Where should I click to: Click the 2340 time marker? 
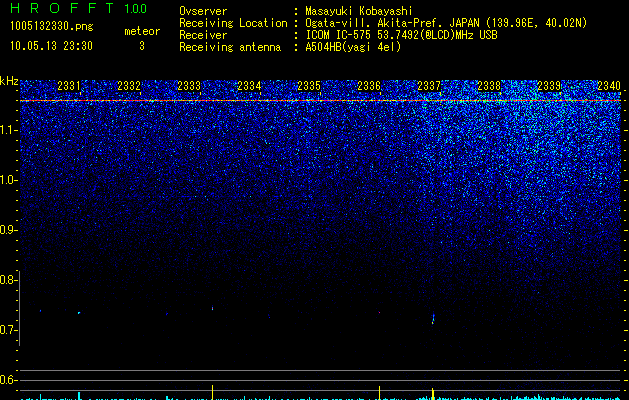[x=609, y=86]
